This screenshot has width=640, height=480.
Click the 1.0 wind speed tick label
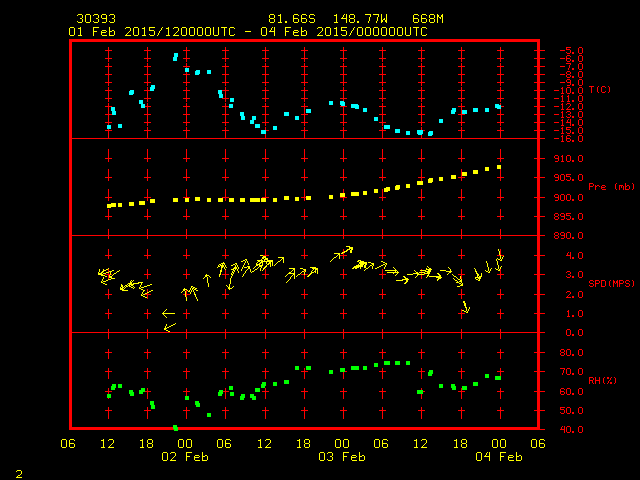(x=574, y=314)
